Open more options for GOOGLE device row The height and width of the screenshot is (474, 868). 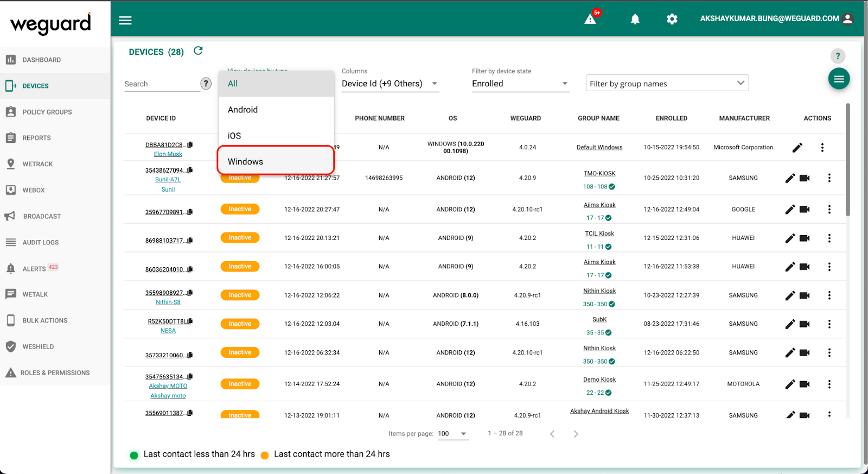tap(829, 209)
